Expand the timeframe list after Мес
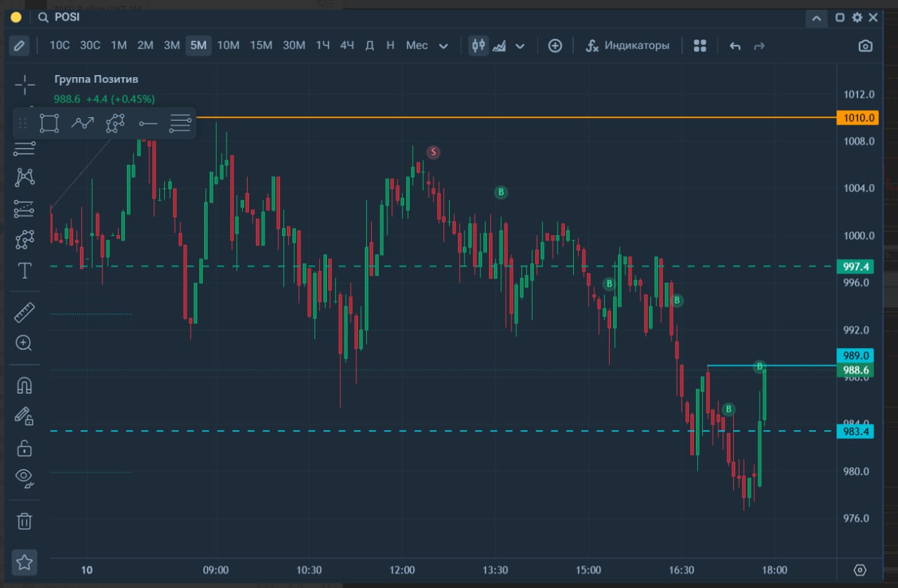This screenshot has height=588, width=898. point(443,46)
